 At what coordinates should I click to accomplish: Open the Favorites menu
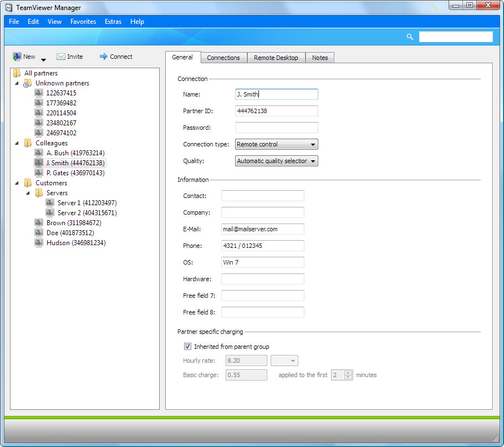(x=83, y=22)
